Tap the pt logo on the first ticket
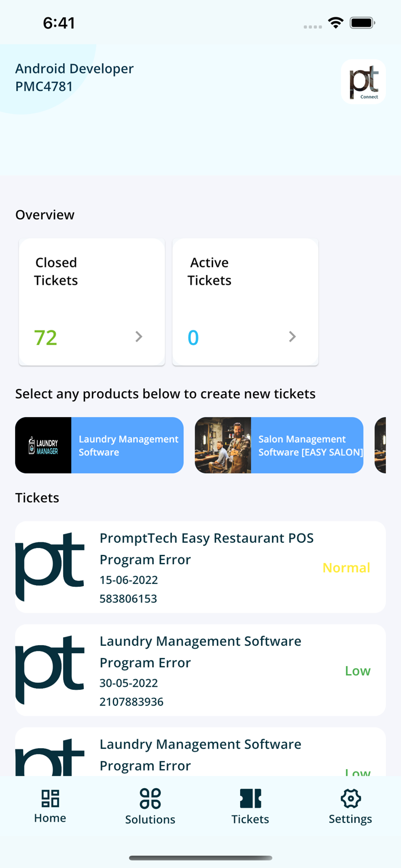 51,566
